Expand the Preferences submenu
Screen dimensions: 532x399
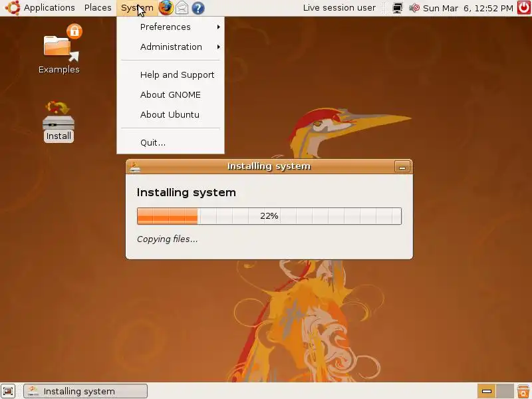click(x=170, y=27)
